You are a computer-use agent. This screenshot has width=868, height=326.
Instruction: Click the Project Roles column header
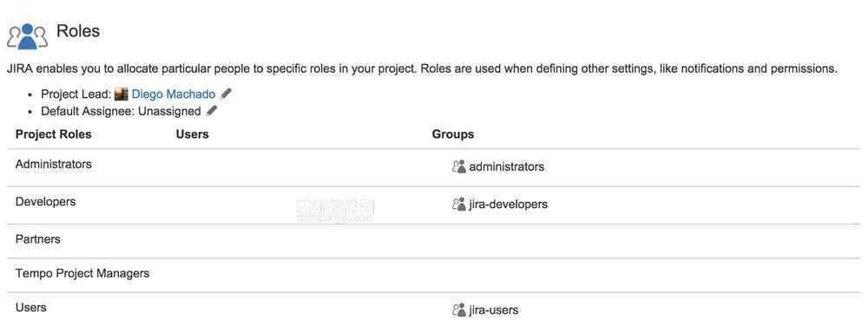pos(54,134)
